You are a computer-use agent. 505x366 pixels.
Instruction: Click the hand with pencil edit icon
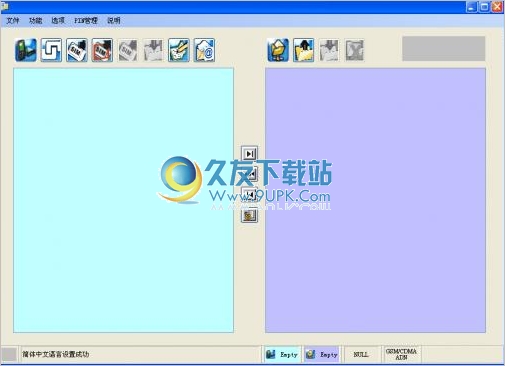[179, 50]
